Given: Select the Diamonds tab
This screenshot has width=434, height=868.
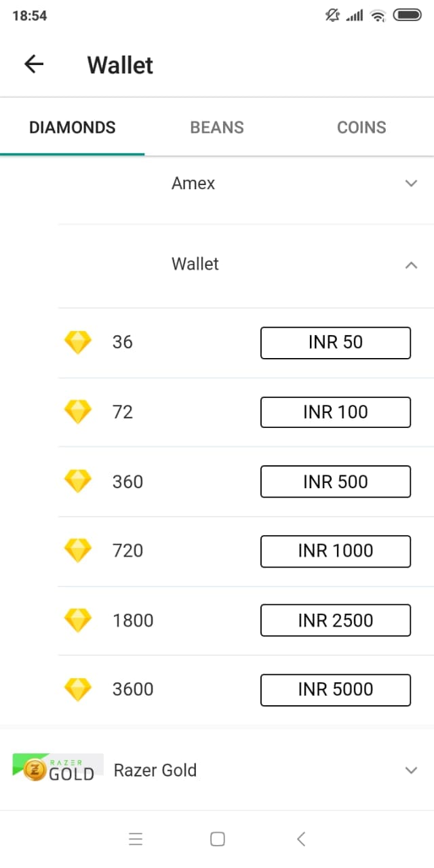Looking at the screenshot, I should (73, 127).
